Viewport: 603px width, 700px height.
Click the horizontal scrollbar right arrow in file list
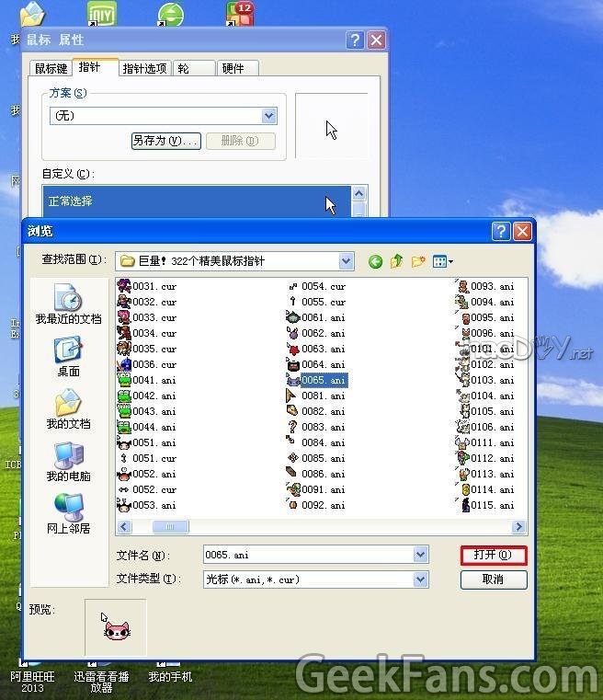pos(519,527)
